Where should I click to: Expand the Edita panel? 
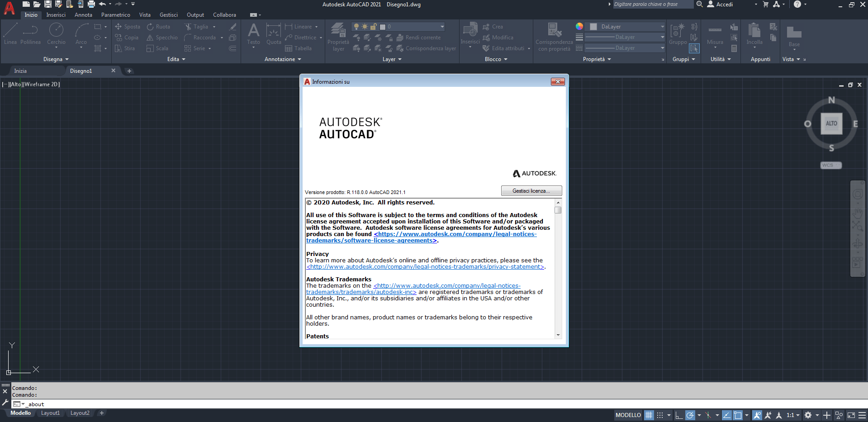click(x=176, y=59)
